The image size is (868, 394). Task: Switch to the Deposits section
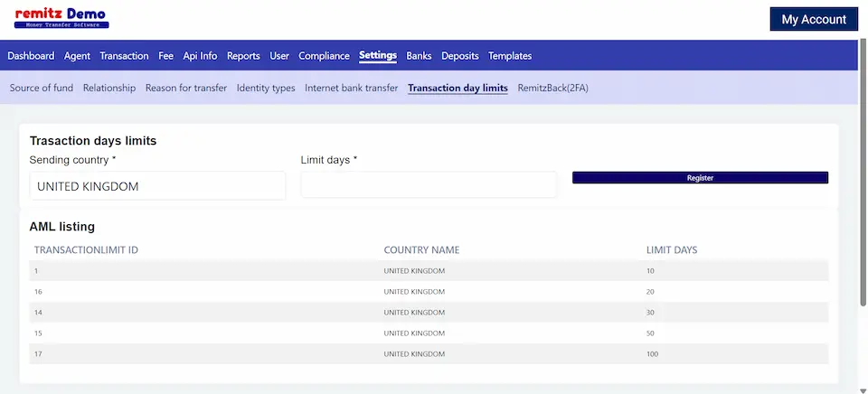460,56
